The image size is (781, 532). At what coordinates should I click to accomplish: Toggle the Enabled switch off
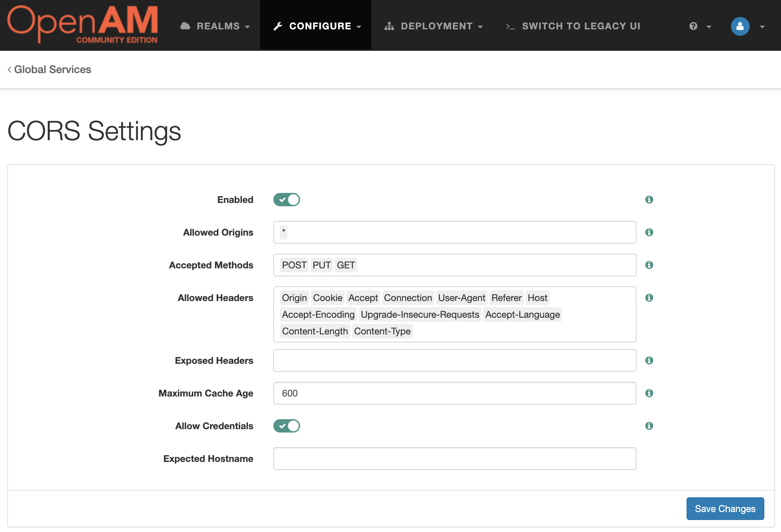coord(287,200)
